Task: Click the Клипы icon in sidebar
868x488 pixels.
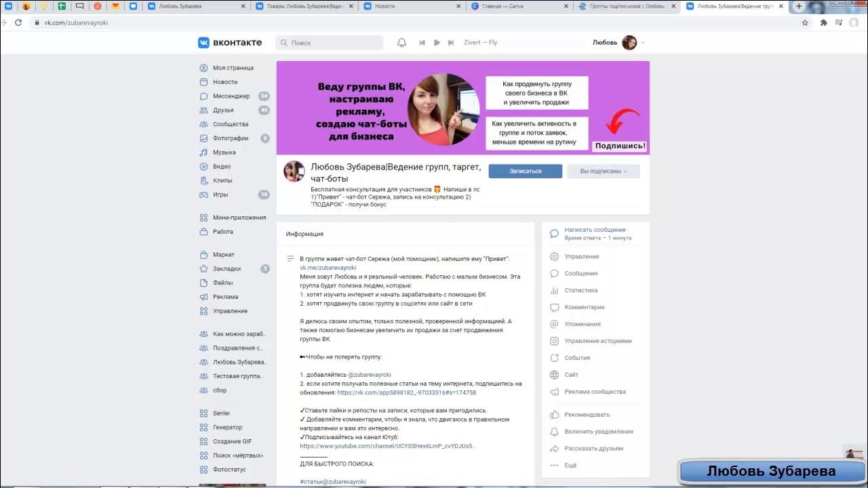Action: (x=203, y=180)
